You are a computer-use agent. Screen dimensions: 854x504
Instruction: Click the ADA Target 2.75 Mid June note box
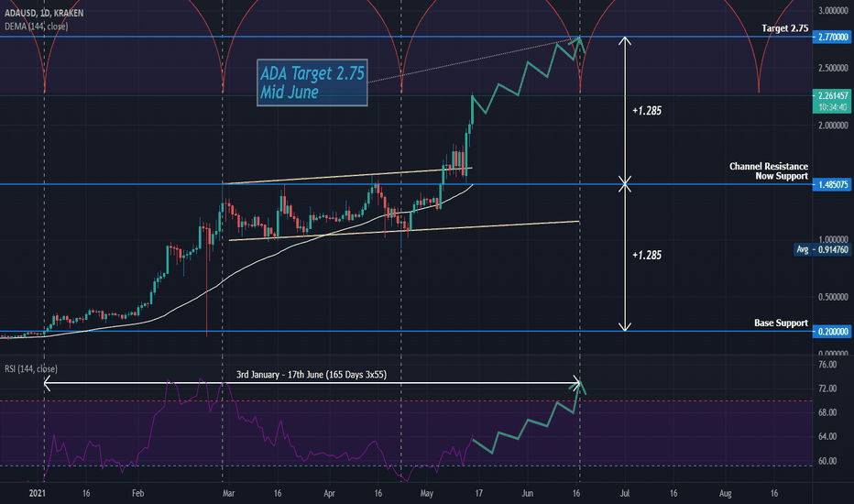312,82
